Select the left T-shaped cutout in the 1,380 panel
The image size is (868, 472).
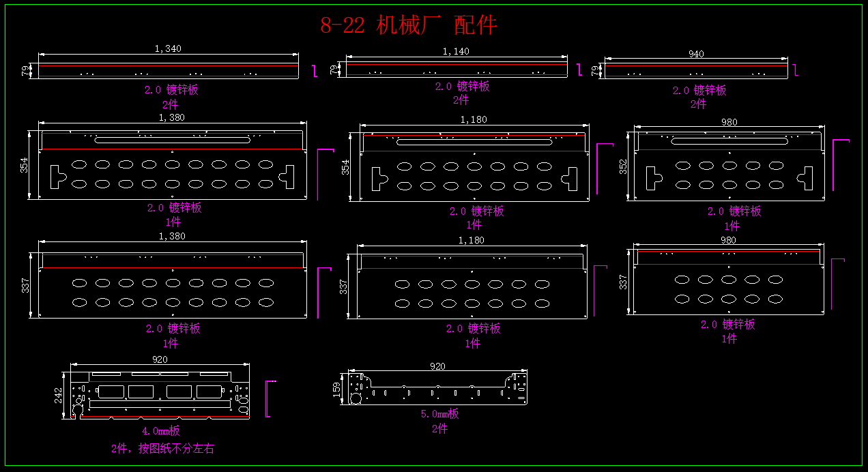pos(57,176)
